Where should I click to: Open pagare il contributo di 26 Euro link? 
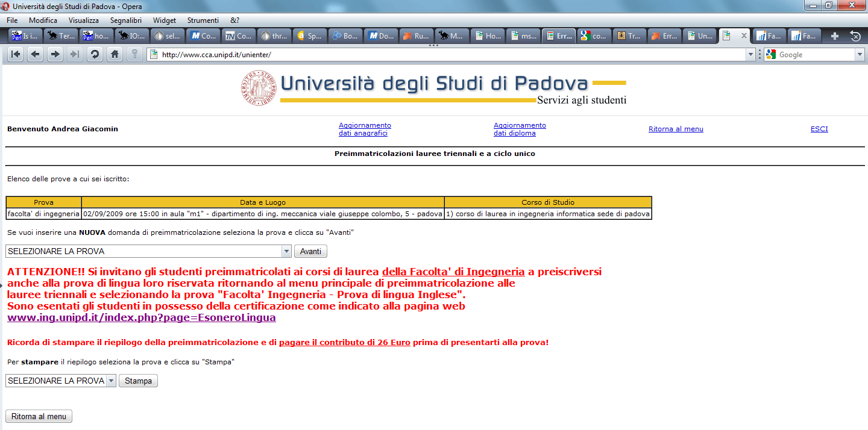pos(345,343)
